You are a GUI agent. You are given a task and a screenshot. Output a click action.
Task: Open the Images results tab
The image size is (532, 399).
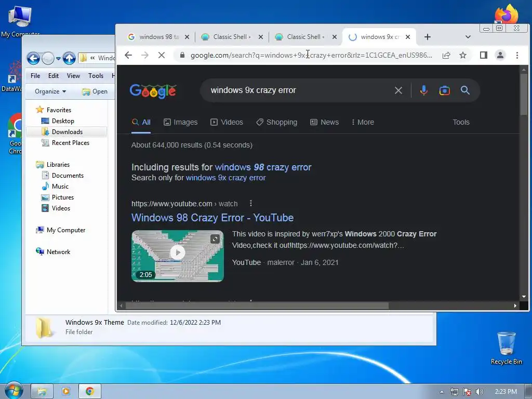[180, 122]
